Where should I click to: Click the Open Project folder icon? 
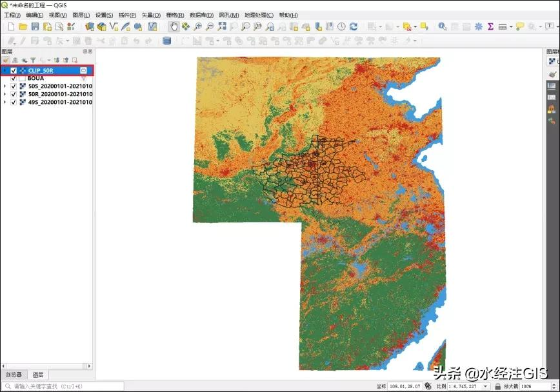[23, 26]
